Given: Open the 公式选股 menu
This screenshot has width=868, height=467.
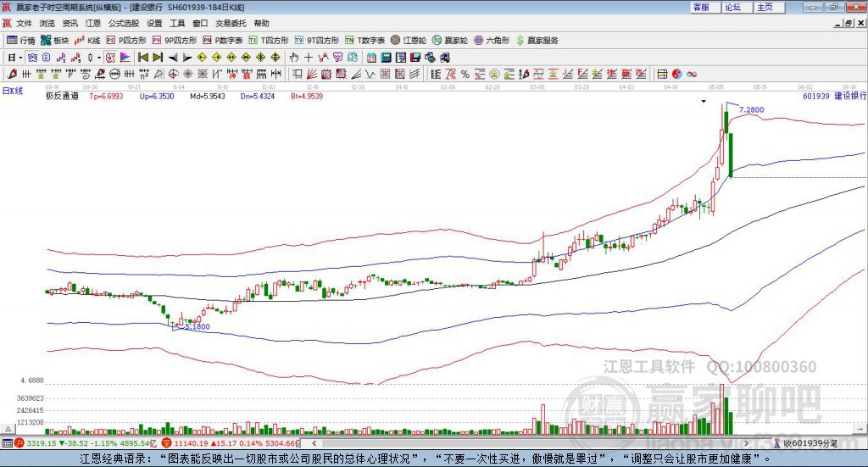Looking at the screenshot, I should point(124,23).
